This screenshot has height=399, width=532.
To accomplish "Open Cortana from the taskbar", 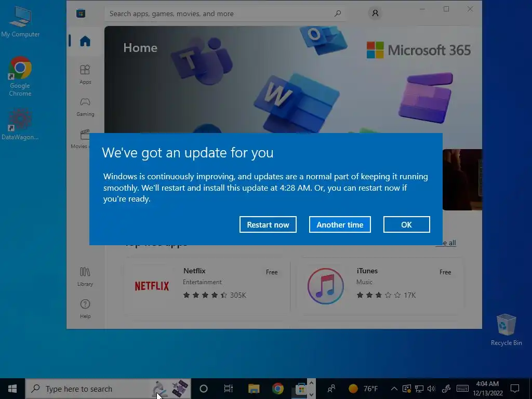I will [204, 389].
